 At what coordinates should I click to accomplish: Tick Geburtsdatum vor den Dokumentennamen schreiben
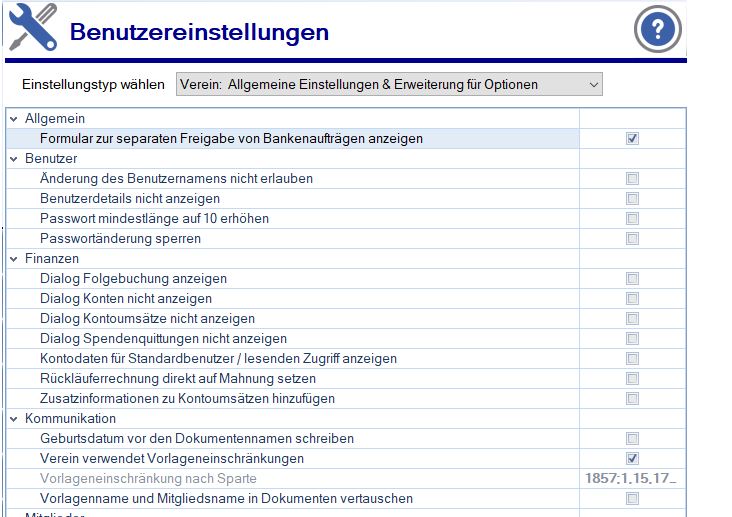coord(632,439)
